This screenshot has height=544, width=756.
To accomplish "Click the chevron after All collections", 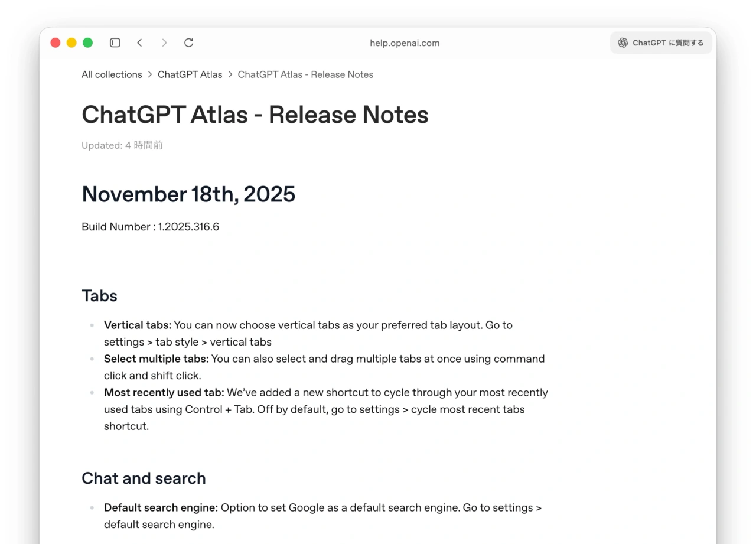I will (149, 74).
